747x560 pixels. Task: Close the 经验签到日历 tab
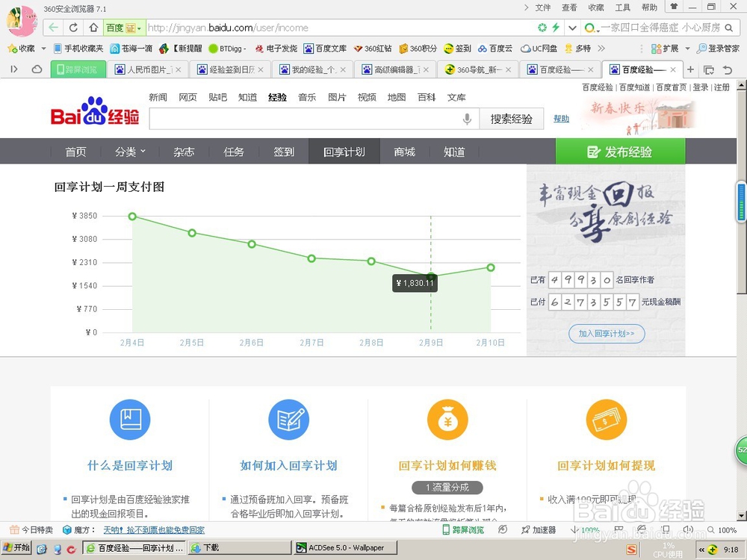(x=261, y=69)
